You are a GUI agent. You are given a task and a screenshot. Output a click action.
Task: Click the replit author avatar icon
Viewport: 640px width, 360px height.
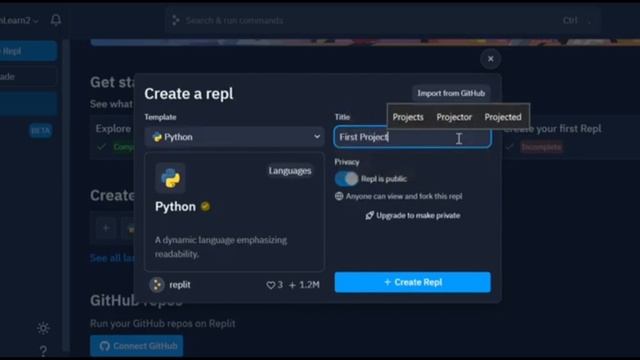coord(157,284)
